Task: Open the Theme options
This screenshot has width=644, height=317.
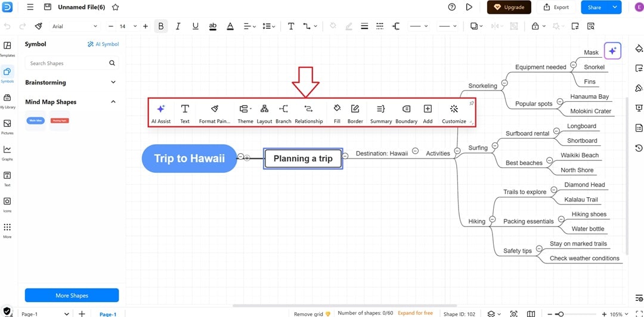Action: click(x=245, y=114)
